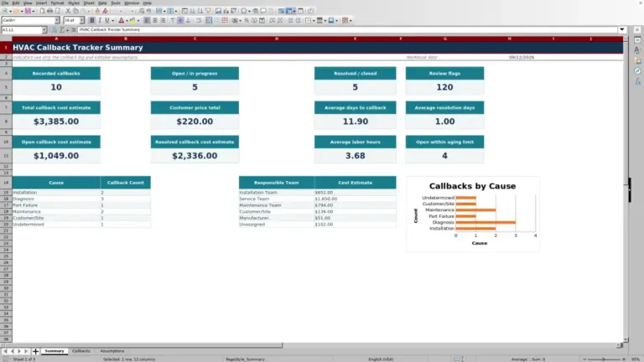Screen dimensions: 644x362
Task: Toggle Bold formatting
Action: click(92, 20)
